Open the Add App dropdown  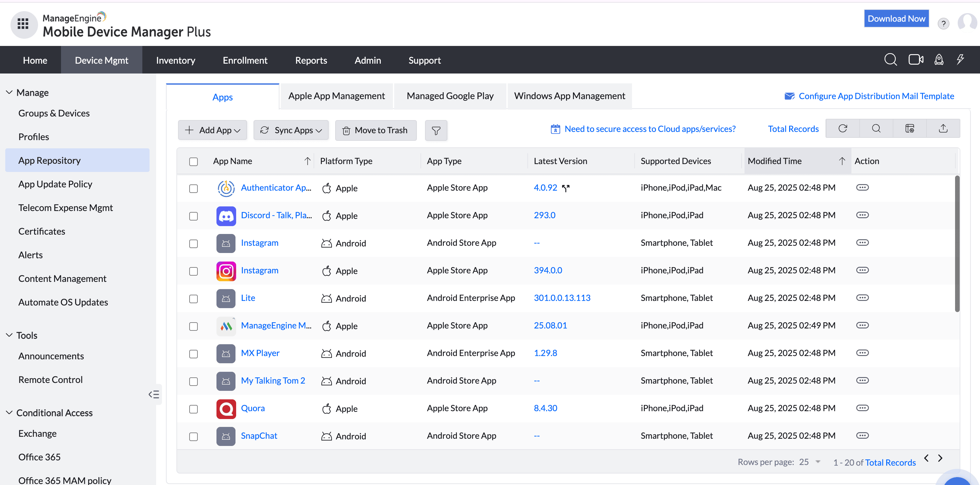click(x=212, y=131)
